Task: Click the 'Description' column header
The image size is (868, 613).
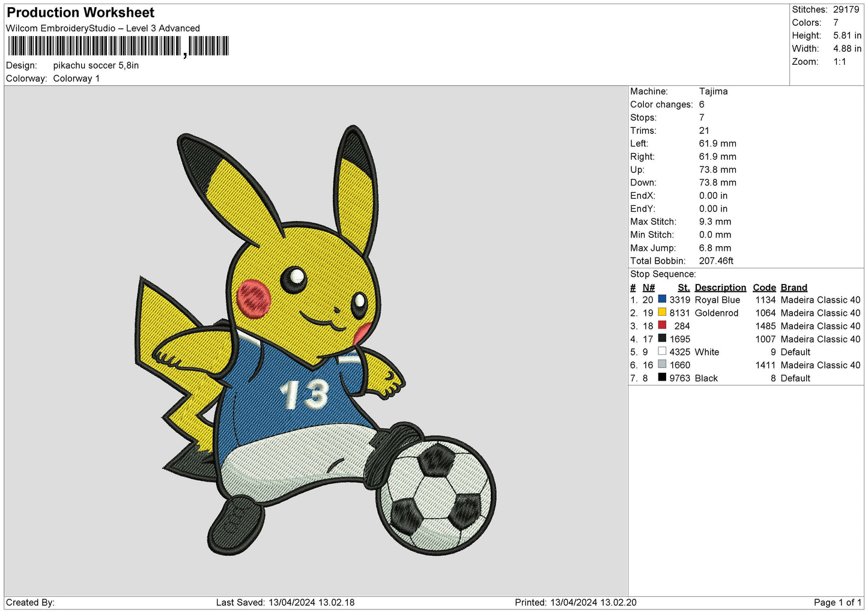Action: pos(720,288)
